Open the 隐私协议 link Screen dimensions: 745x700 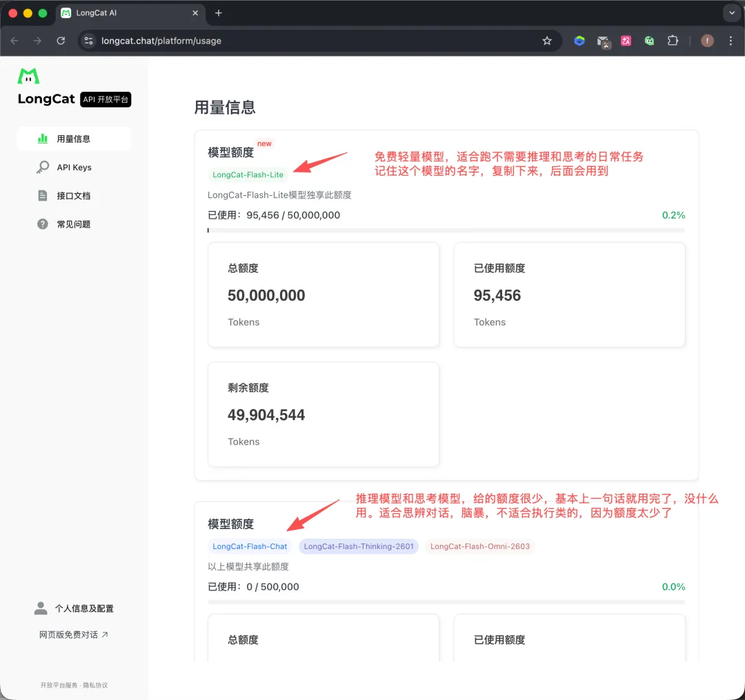(x=95, y=686)
